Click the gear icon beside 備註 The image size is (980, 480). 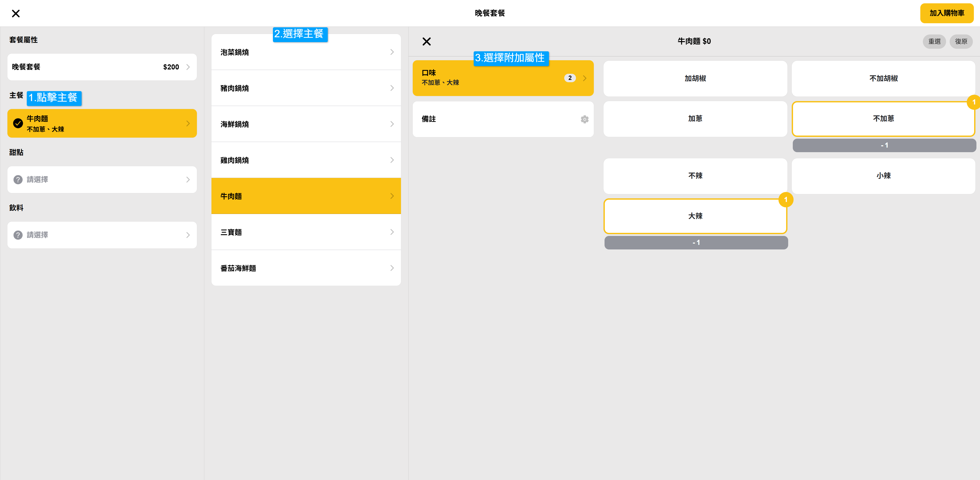(x=584, y=119)
